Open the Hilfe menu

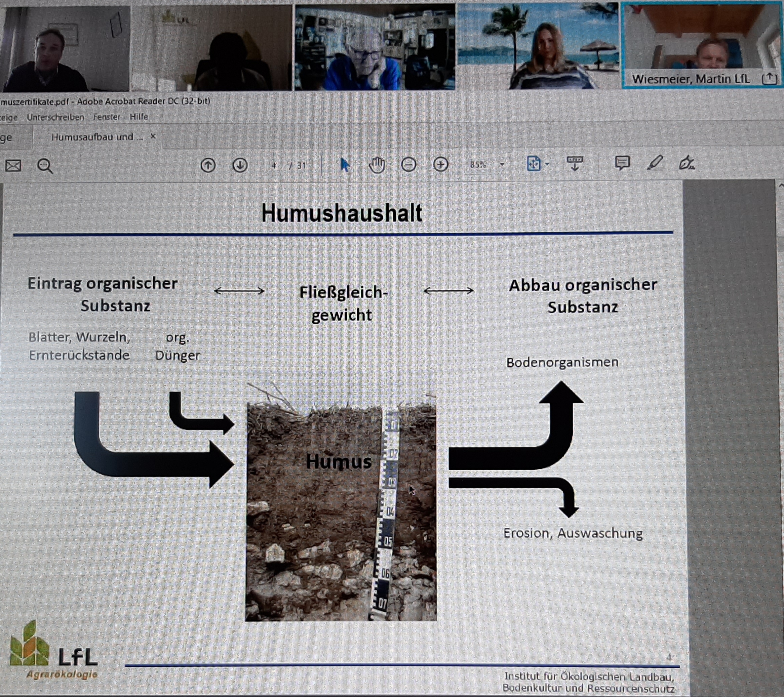[x=139, y=117]
